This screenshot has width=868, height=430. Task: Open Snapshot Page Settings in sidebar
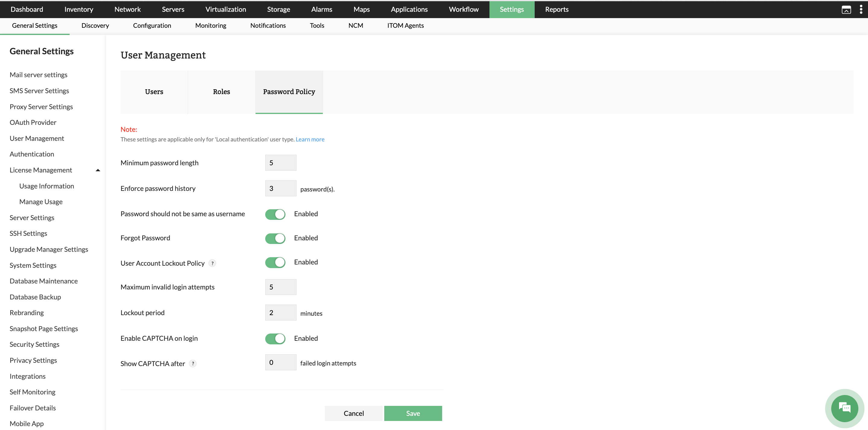coord(44,329)
